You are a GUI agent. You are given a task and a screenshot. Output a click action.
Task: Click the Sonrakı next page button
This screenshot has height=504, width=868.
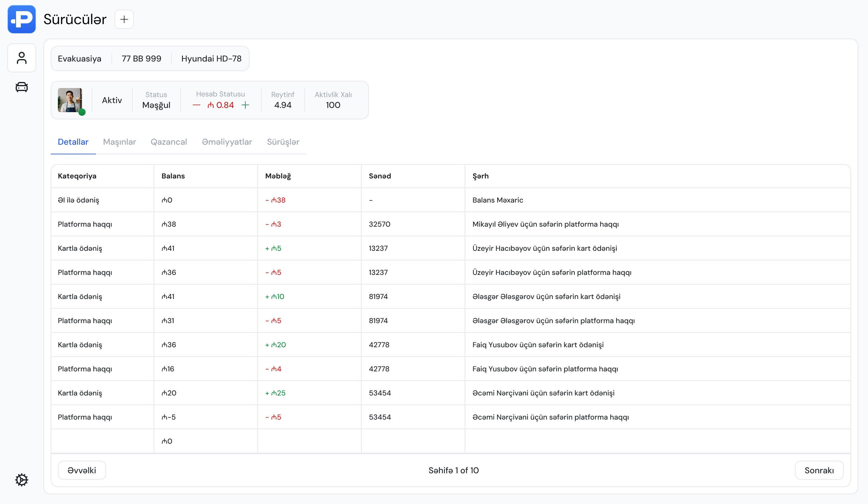819,470
